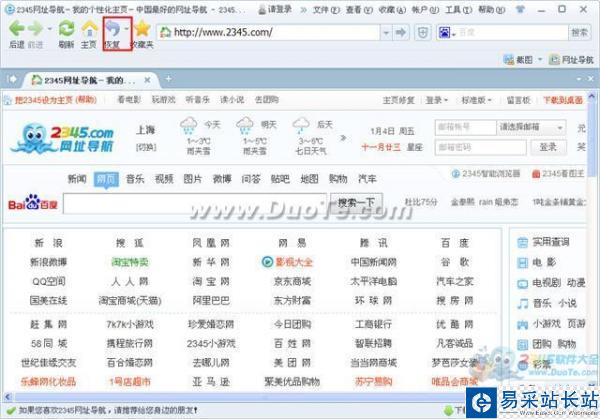
Task: Open the 淘宝特卖 link
Action: 129,262
